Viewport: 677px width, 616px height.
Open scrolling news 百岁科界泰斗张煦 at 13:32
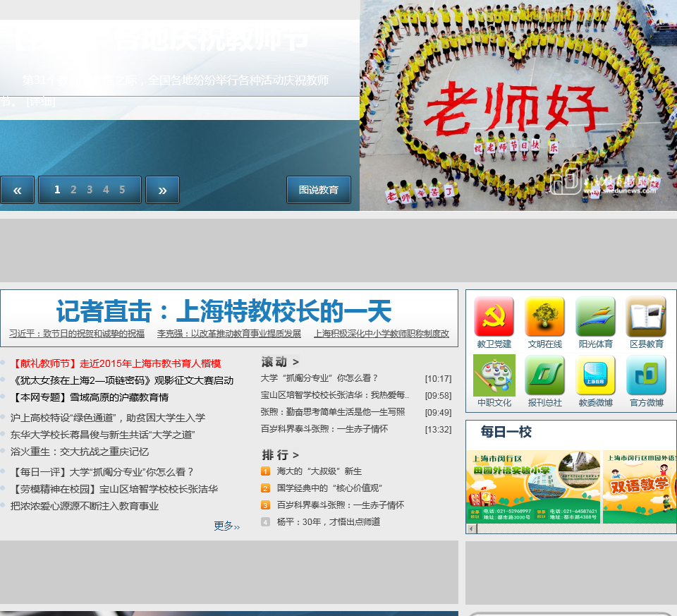pos(324,428)
